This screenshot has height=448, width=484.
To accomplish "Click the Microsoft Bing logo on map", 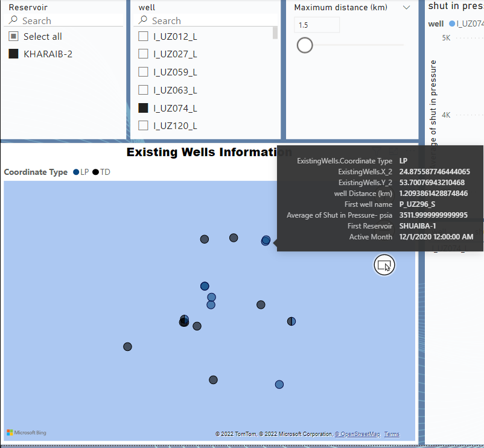I will [27, 432].
